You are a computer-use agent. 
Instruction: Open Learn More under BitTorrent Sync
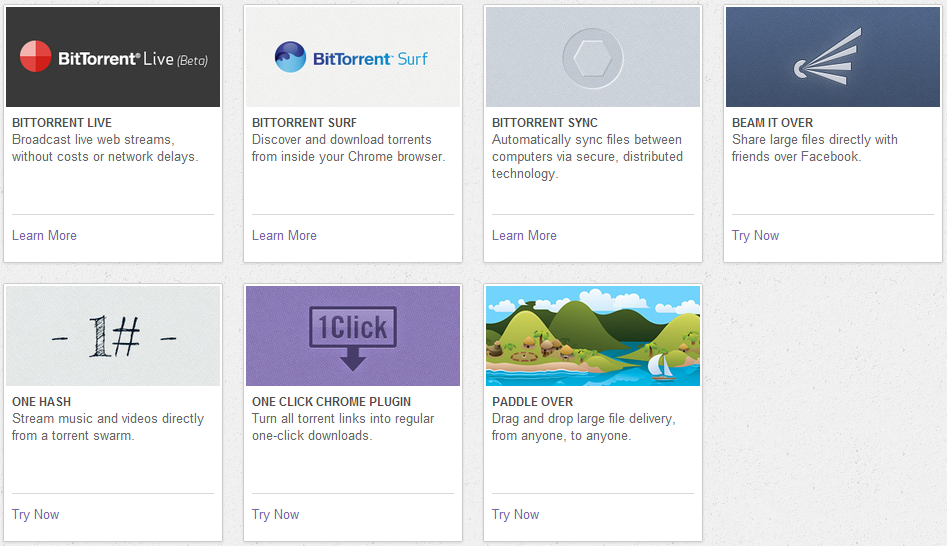click(524, 236)
